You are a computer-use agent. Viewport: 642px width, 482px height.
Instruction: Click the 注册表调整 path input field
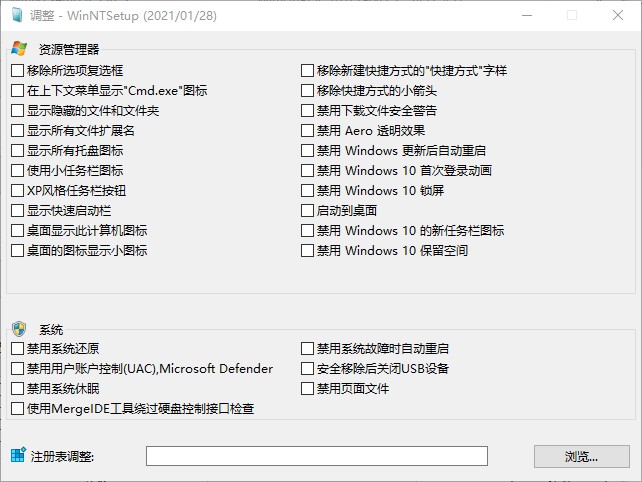[x=317, y=456]
